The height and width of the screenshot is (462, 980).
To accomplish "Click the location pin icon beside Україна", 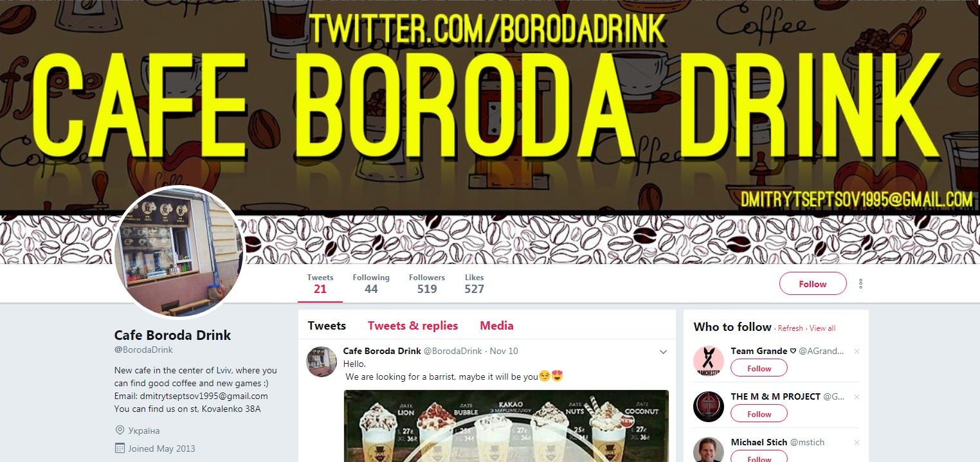I will 120,431.
